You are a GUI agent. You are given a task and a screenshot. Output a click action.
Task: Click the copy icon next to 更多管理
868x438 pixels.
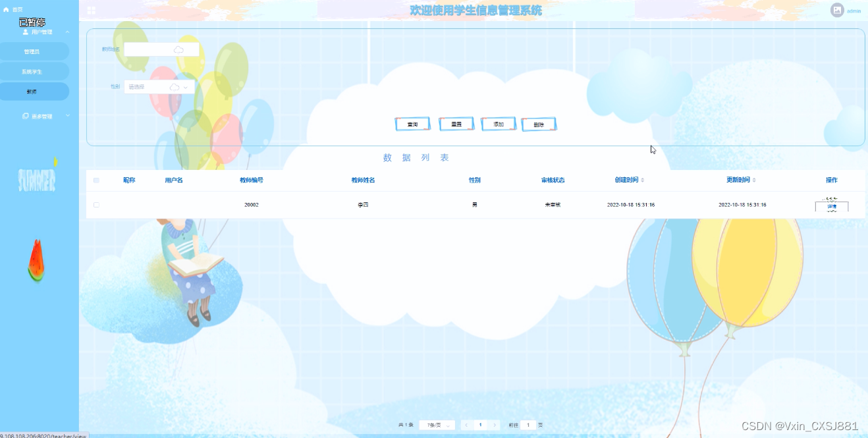pos(26,116)
